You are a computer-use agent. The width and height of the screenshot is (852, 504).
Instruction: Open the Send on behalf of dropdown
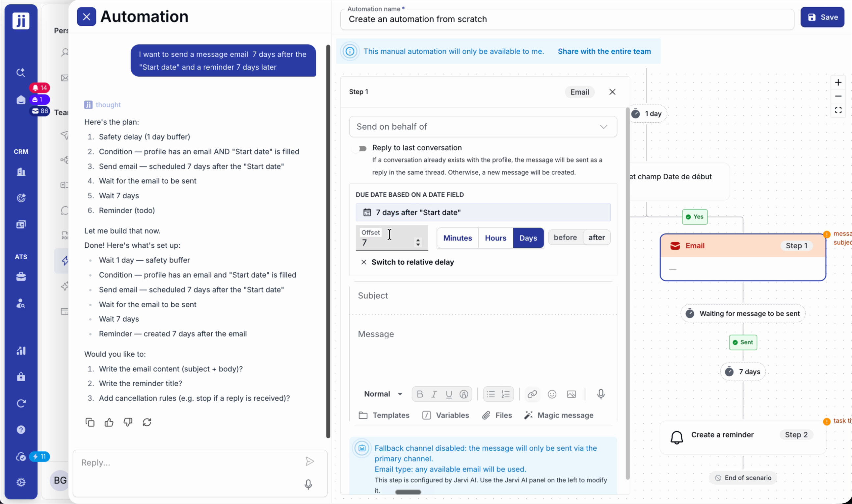click(x=483, y=127)
